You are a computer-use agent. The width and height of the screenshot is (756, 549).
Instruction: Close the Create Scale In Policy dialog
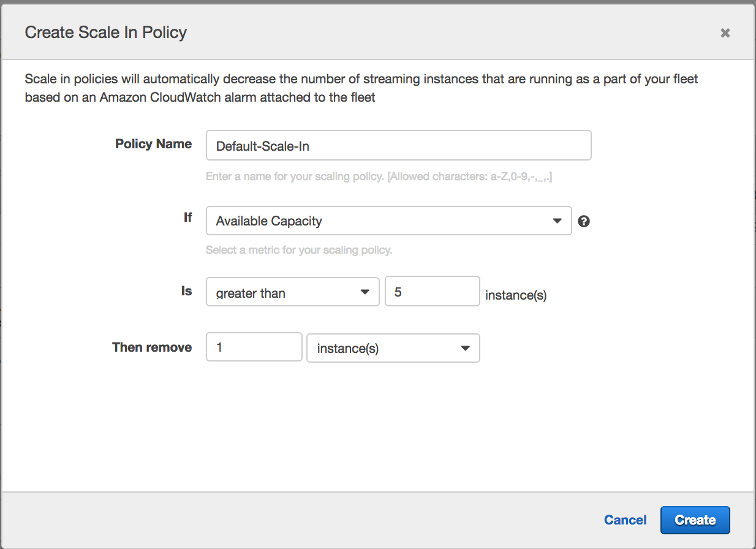pyautogui.click(x=725, y=33)
